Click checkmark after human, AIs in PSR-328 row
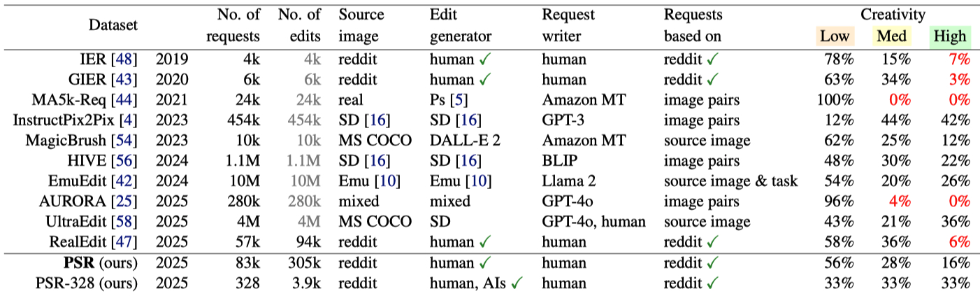Viewport: 980px width, 296px height. click(517, 283)
